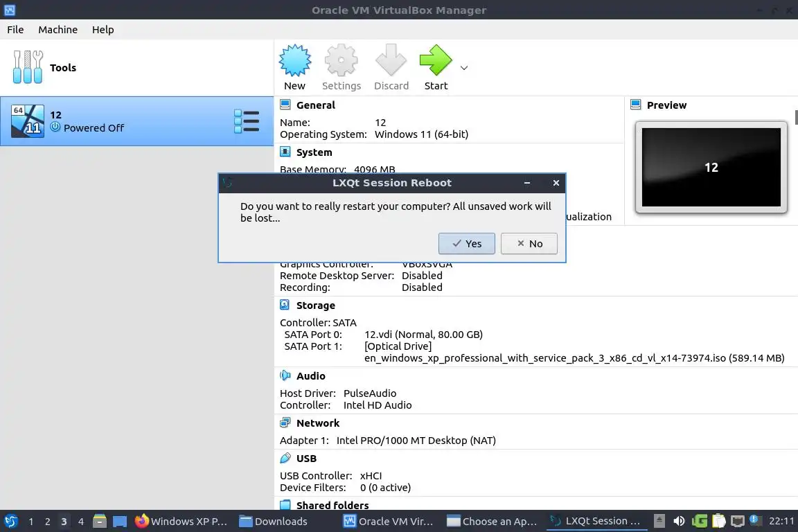Click the removable media eject tray icon
The height and width of the screenshot is (532, 798).
coord(659,521)
